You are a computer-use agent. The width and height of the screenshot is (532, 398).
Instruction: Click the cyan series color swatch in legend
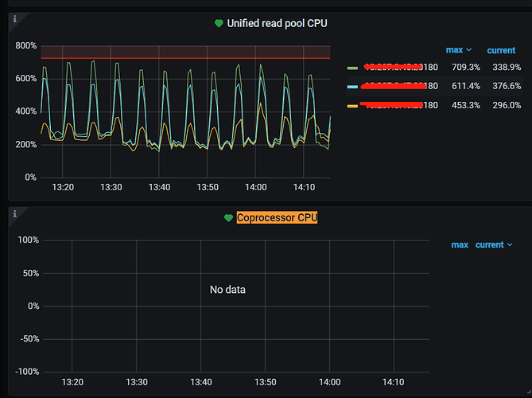[352, 87]
